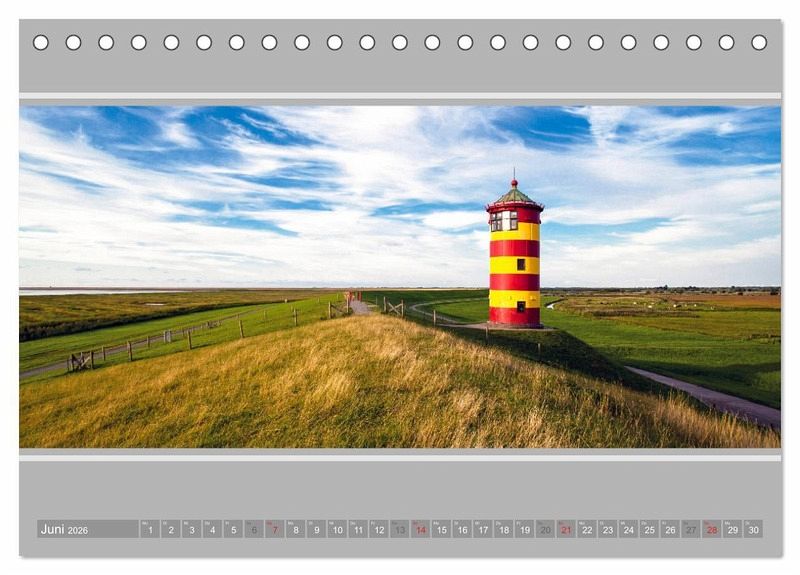Screen dimensions: 800x575
Task: Click day 14 in the date row
Action: tap(420, 529)
